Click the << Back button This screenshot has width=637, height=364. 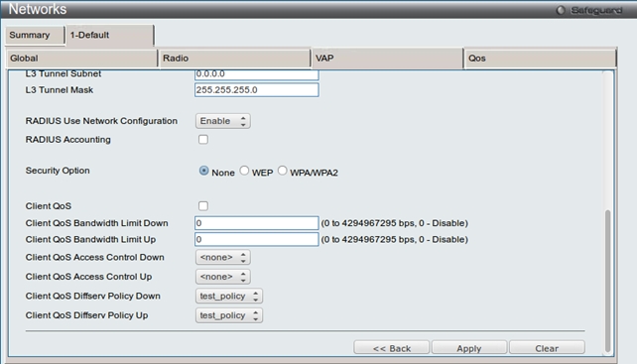click(x=392, y=348)
